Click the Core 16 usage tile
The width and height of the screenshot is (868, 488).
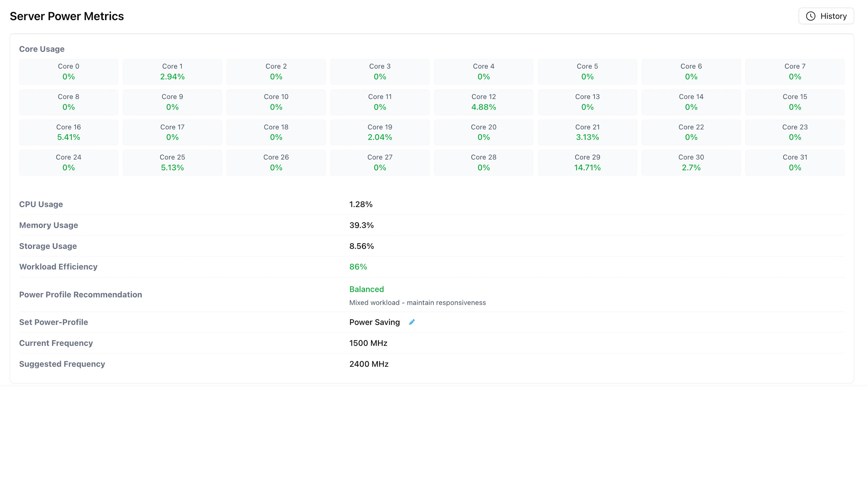[x=68, y=133]
